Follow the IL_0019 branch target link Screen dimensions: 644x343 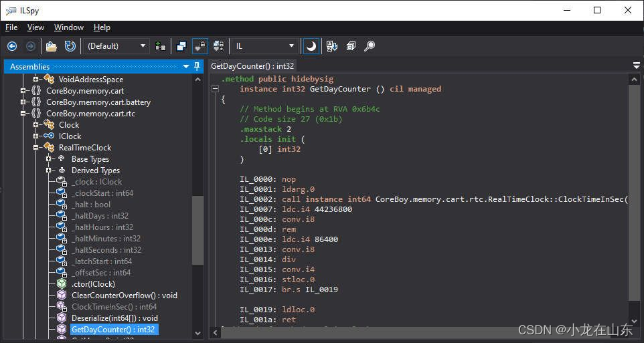coord(321,290)
